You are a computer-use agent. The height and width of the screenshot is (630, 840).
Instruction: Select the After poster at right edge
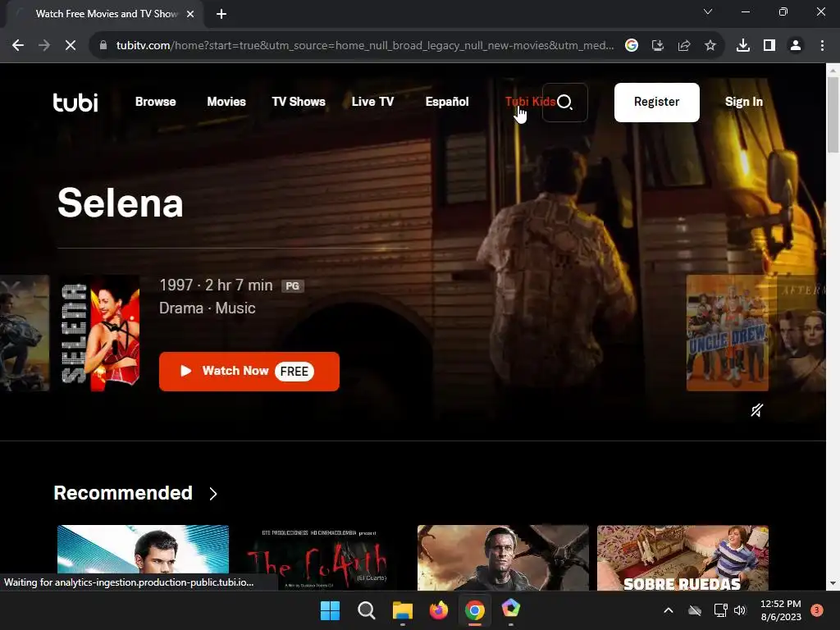[801, 333]
